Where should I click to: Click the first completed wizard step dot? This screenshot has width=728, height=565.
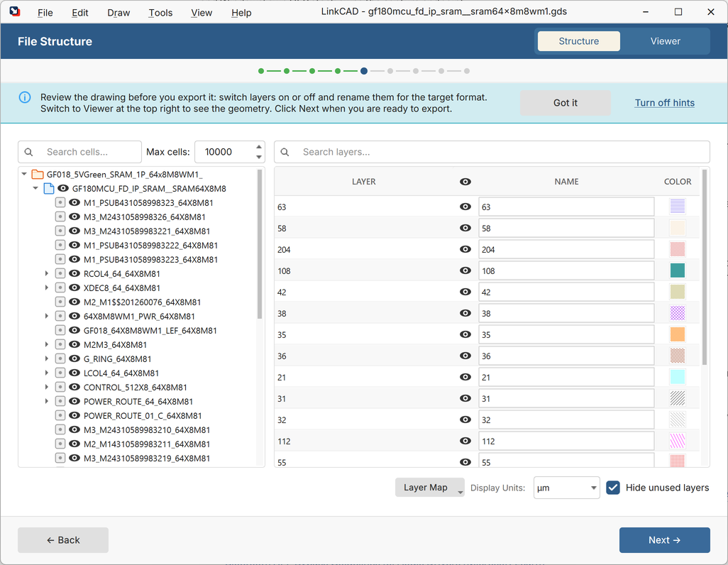[261, 71]
